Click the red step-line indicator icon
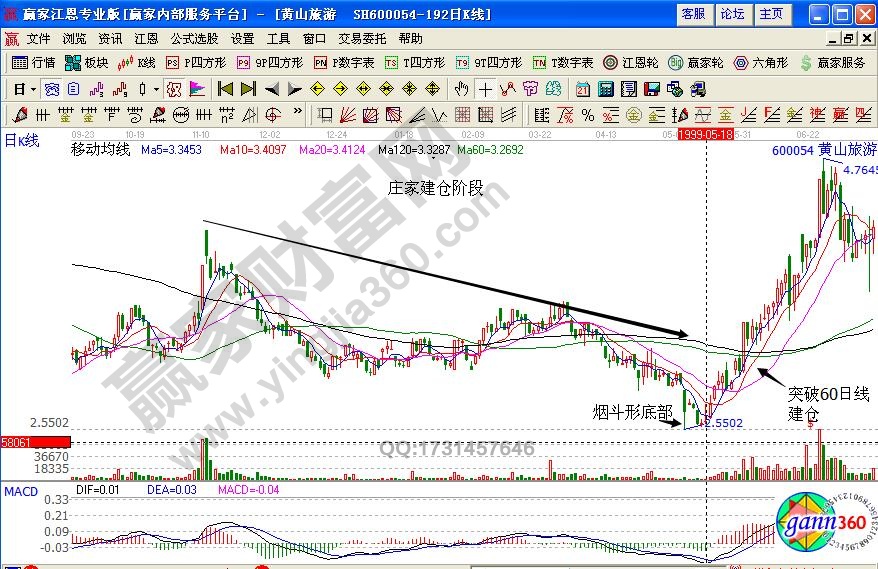The height and width of the screenshot is (569, 878). [120, 89]
